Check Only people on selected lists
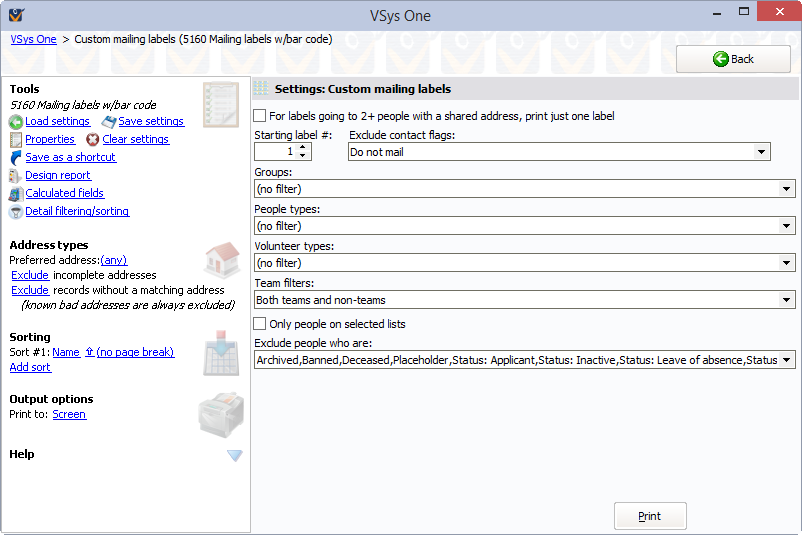 pos(261,324)
